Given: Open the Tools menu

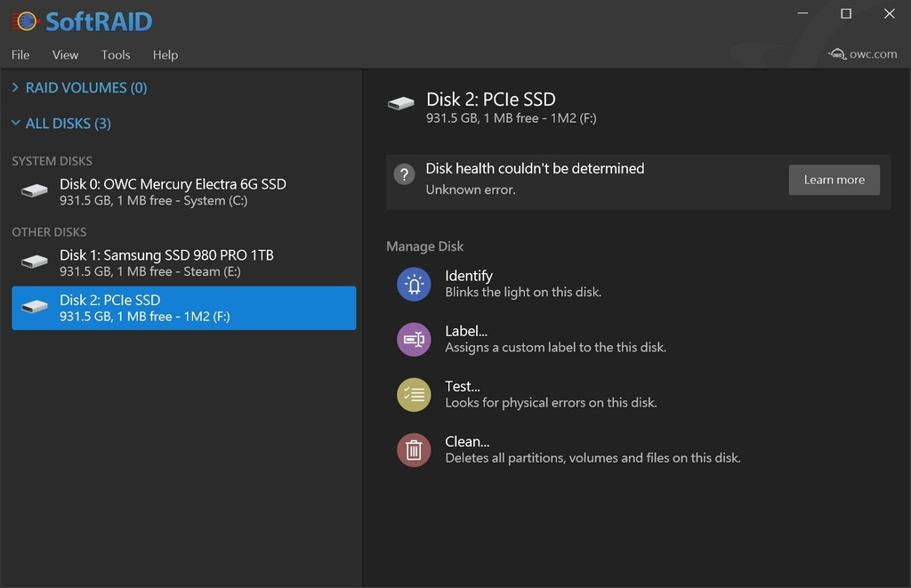Looking at the screenshot, I should pos(116,54).
